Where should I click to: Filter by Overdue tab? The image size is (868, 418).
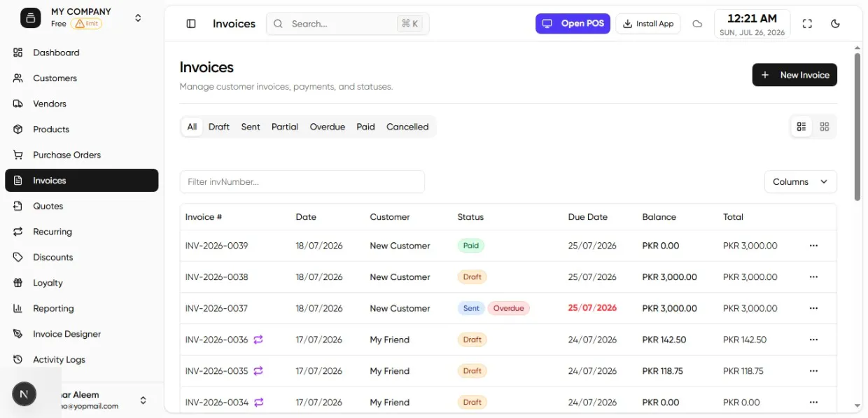tap(328, 127)
